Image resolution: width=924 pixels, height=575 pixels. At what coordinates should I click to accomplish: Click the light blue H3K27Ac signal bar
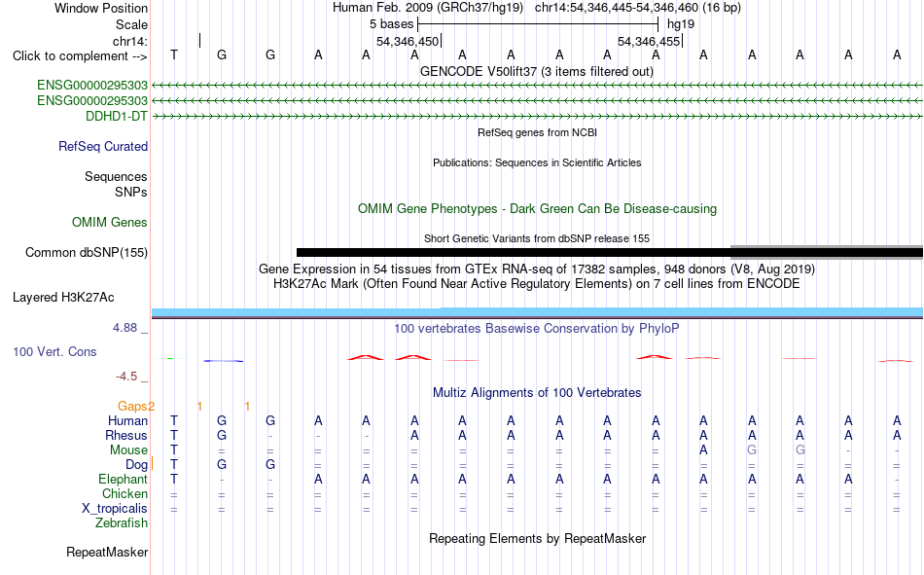click(x=537, y=312)
